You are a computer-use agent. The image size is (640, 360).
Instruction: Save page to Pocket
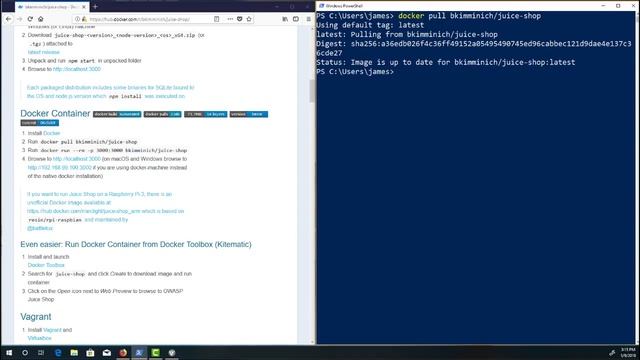pyautogui.click(x=240, y=19)
